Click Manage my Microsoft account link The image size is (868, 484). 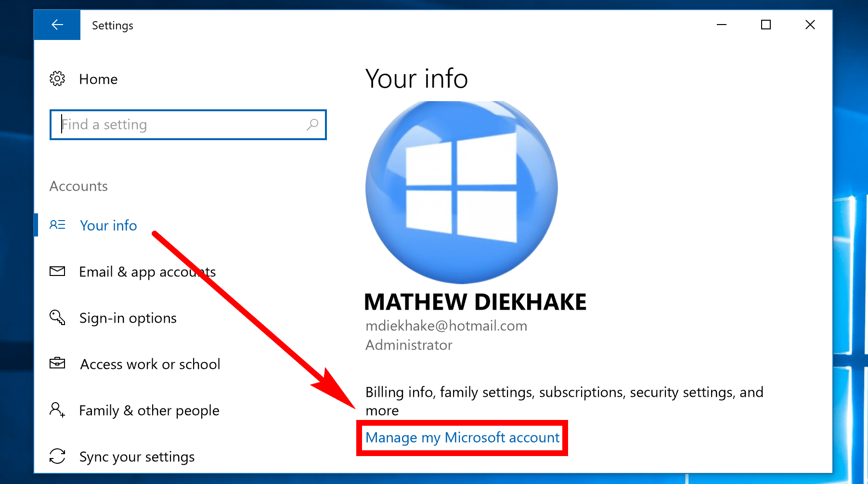click(463, 437)
